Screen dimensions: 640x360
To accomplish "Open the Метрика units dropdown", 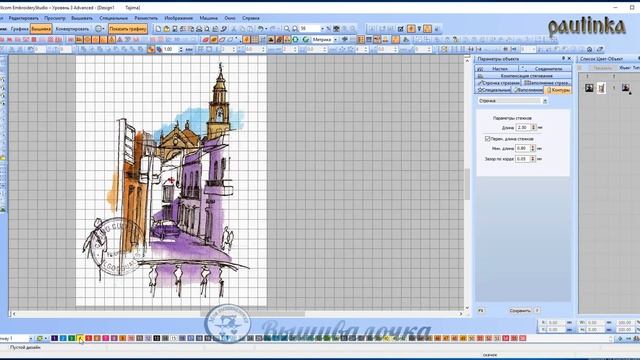I will pyautogui.click(x=336, y=40).
